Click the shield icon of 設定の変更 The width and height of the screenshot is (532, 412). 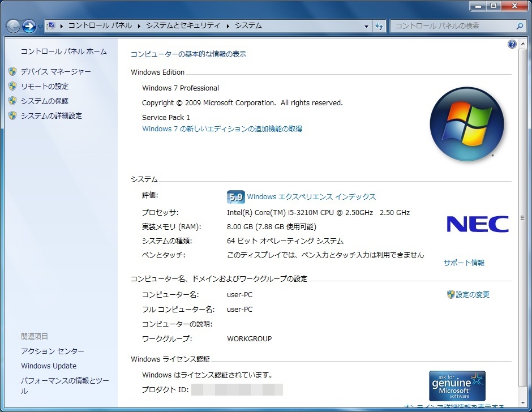click(451, 294)
